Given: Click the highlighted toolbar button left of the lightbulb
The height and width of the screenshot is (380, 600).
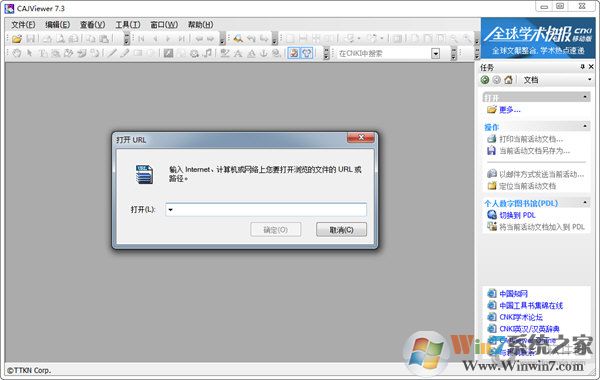Looking at the screenshot, I should 294,53.
